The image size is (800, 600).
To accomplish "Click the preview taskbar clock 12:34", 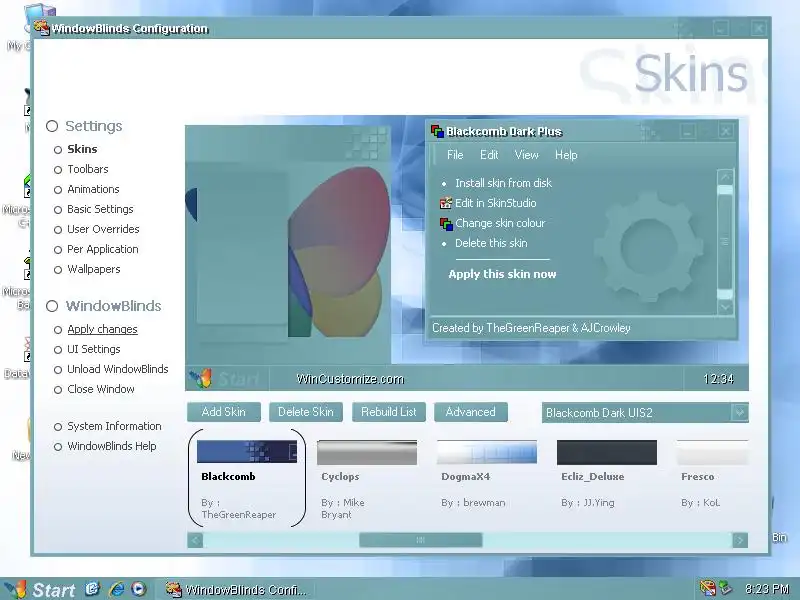I will click(x=718, y=379).
